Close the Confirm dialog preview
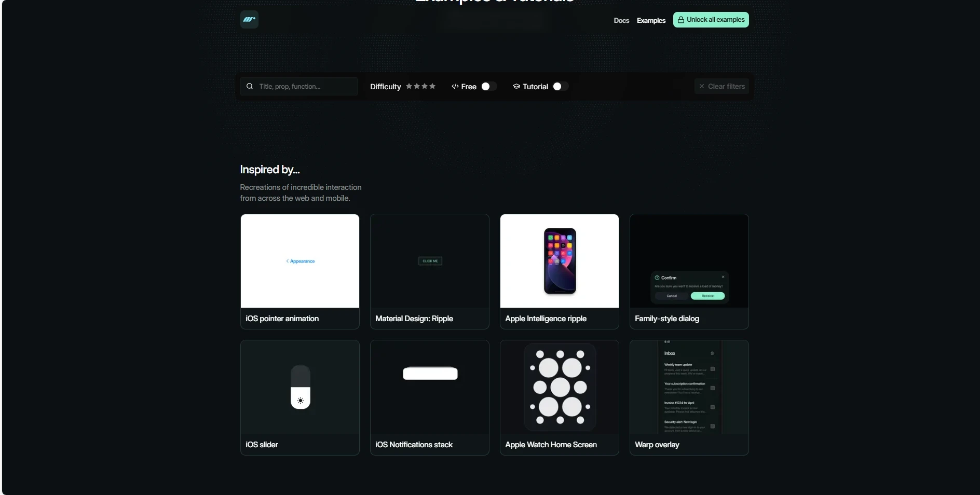 (723, 277)
